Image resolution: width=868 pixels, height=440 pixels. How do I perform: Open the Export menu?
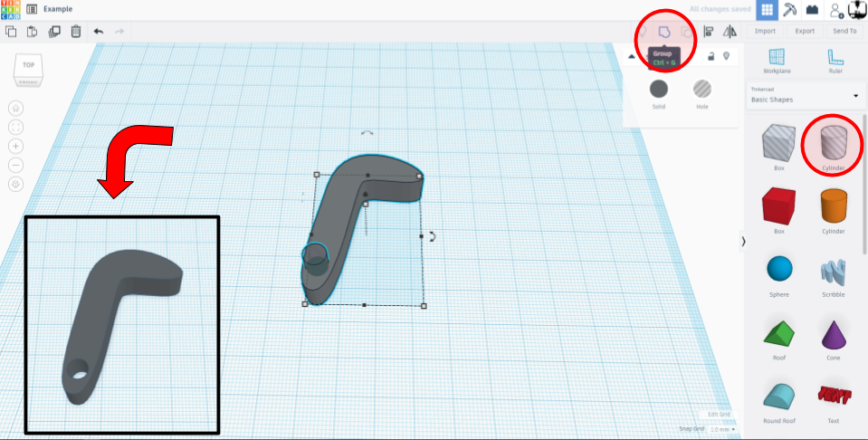pyautogui.click(x=805, y=31)
